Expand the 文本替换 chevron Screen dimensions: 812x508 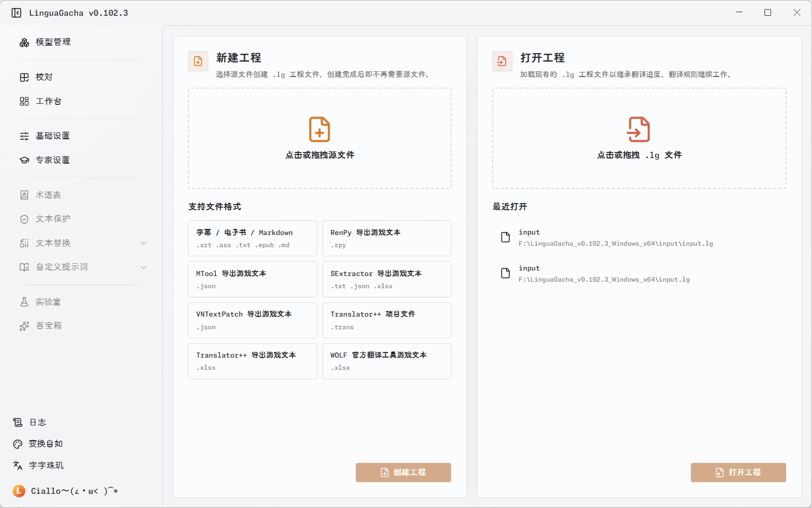[x=143, y=243]
